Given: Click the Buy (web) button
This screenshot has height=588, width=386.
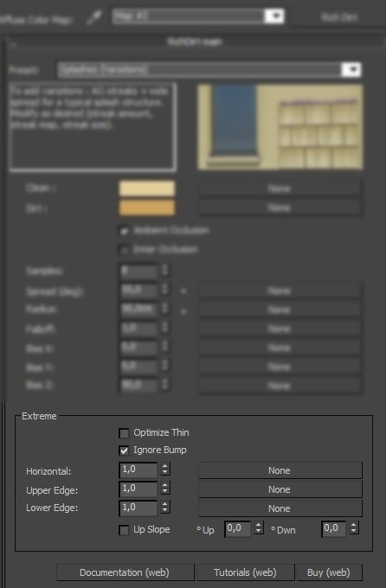Looking at the screenshot, I should coord(329,572).
